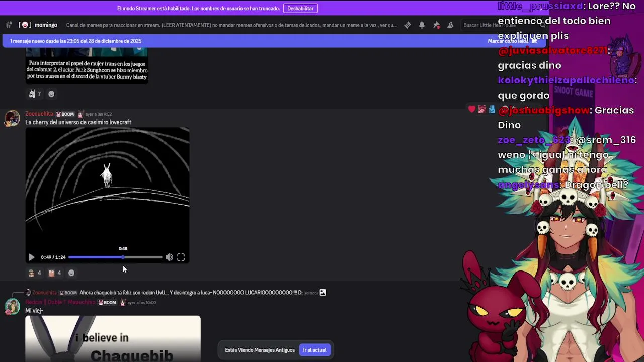Jump to the new message from banner

75,41
